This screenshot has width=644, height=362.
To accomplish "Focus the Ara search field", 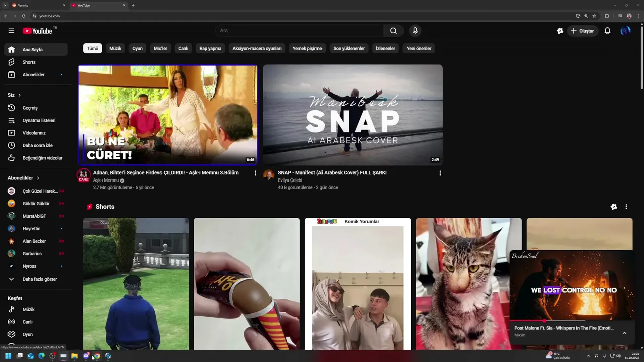I will (299, 31).
